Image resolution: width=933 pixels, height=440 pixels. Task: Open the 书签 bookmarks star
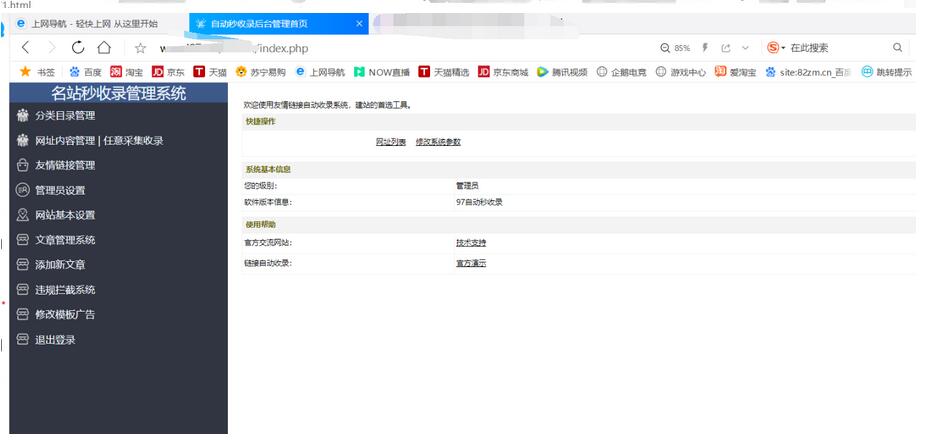(x=37, y=72)
